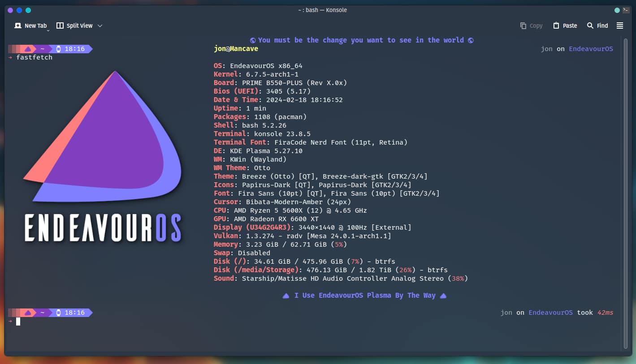Click the 'Theme: Breeze (Otto)' line
The width and height of the screenshot is (636, 364).
(320, 176)
